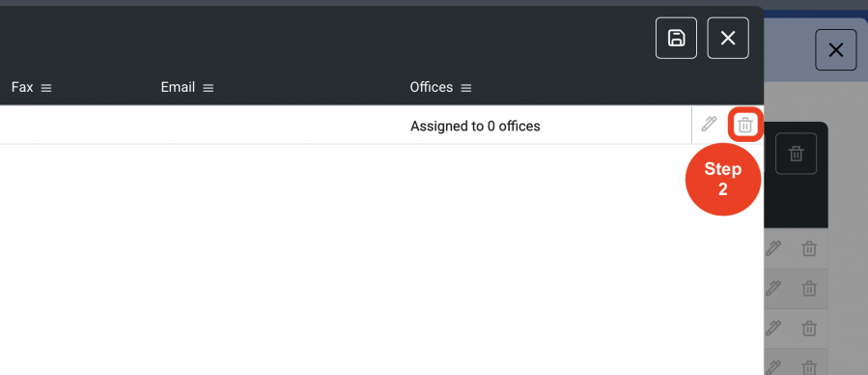Click the save floppy disk icon
Screen dimensions: 868x375
click(x=676, y=38)
